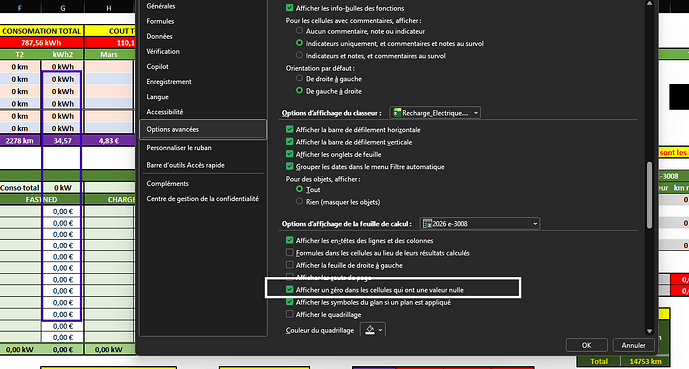Select the 787,56 kWh red cell
The image size is (689, 369).
[x=41, y=43]
